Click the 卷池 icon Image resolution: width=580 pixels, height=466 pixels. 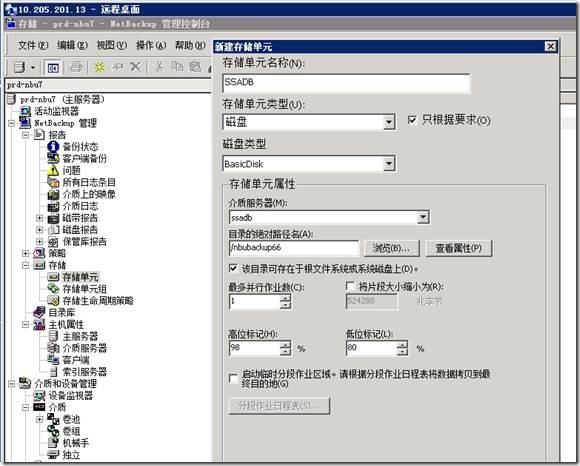click(53, 419)
